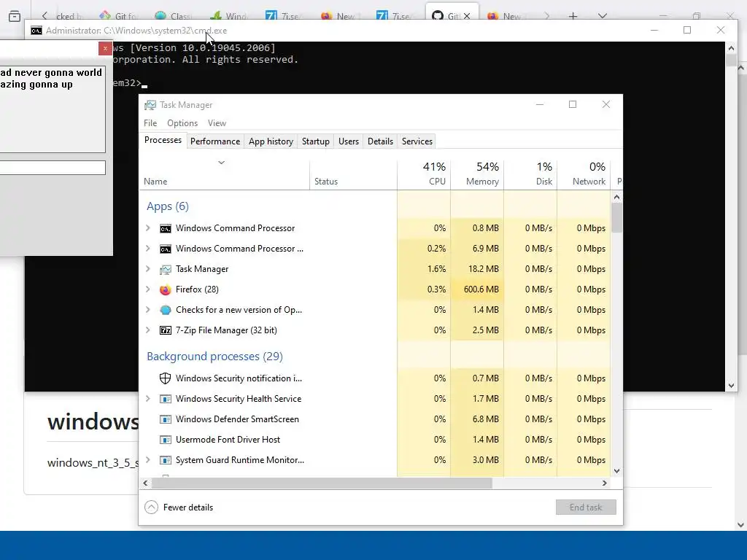
Task: Click the horizontal scrollbar right arrow
Action: [x=605, y=483]
